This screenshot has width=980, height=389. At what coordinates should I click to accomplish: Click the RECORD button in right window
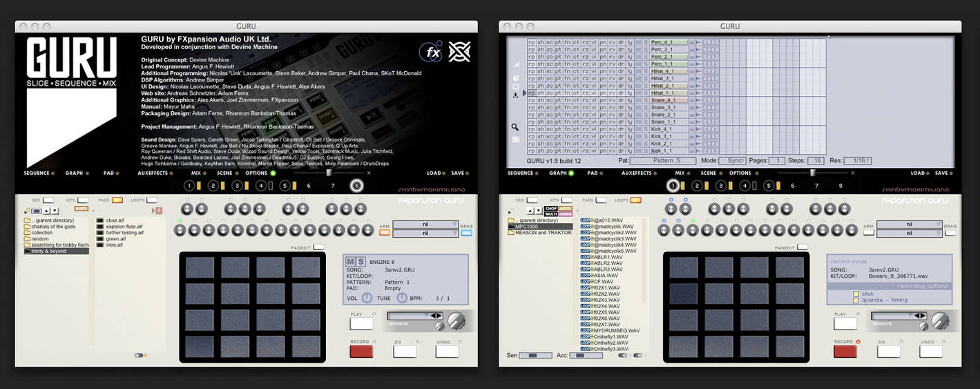coord(845,351)
